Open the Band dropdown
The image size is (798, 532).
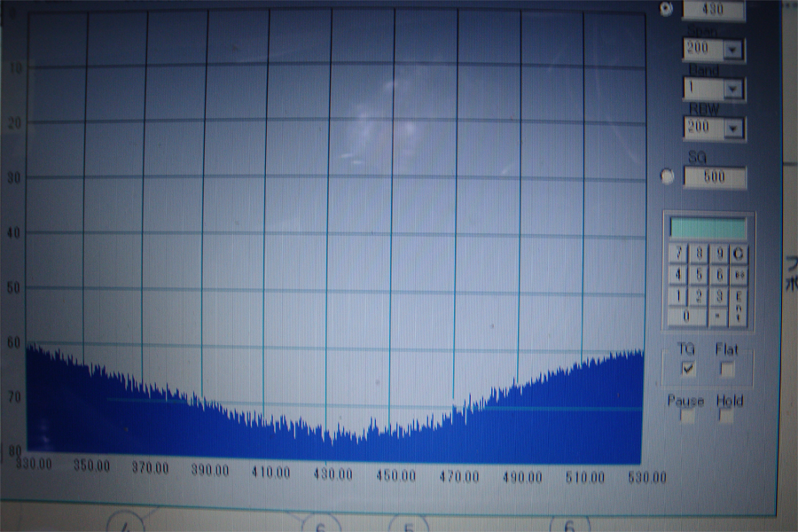732,90
